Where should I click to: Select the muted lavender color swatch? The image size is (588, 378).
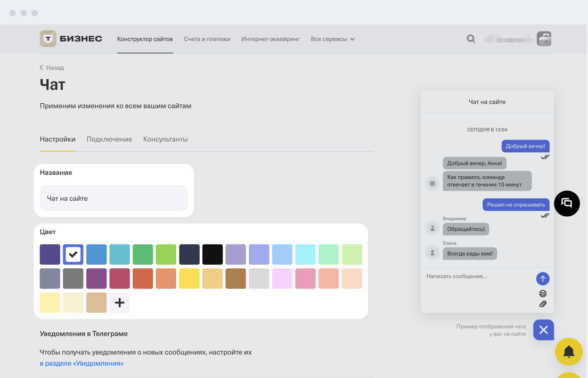pos(235,254)
